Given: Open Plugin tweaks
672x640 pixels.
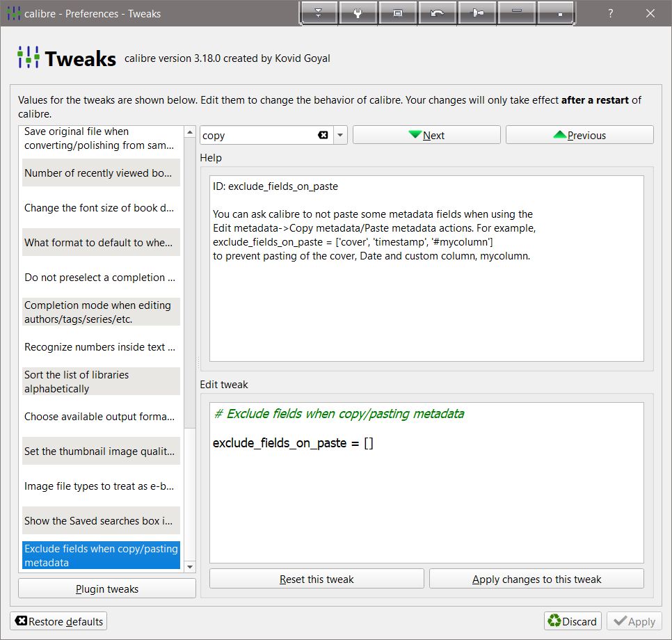Looking at the screenshot, I should (107, 589).
